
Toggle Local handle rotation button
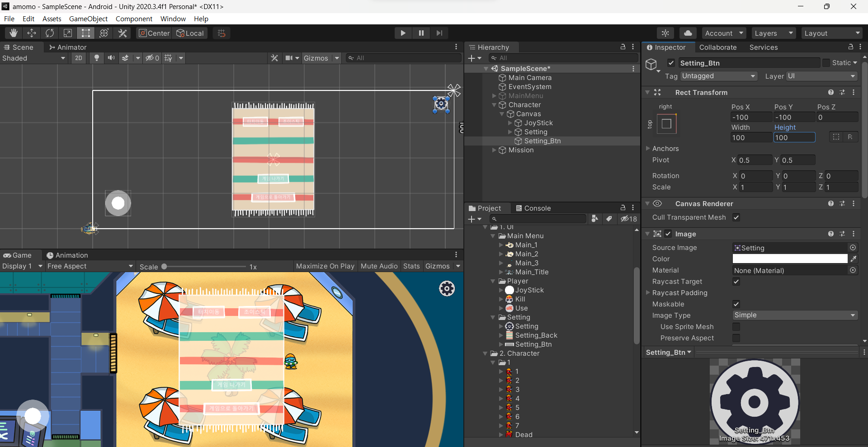(x=190, y=33)
